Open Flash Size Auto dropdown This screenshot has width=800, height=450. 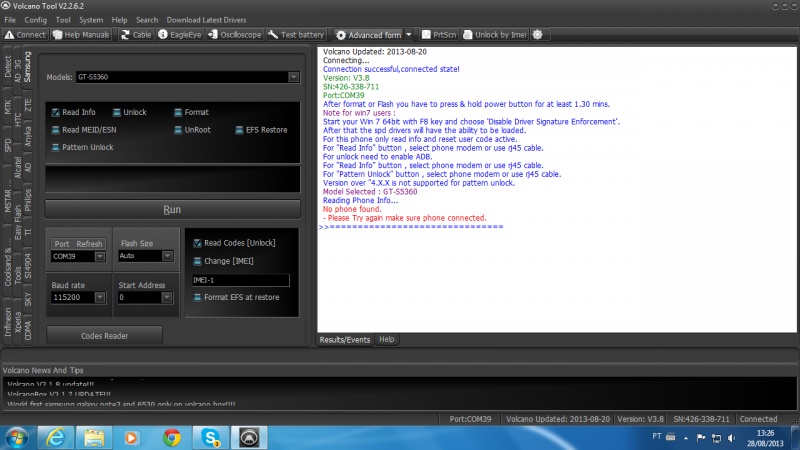point(167,256)
